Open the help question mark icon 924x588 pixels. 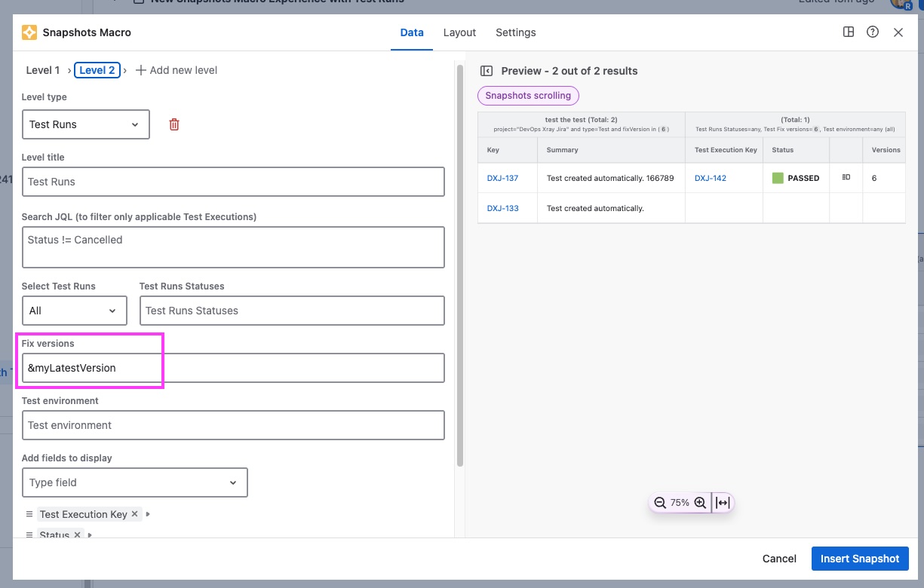(x=873, y=32)
